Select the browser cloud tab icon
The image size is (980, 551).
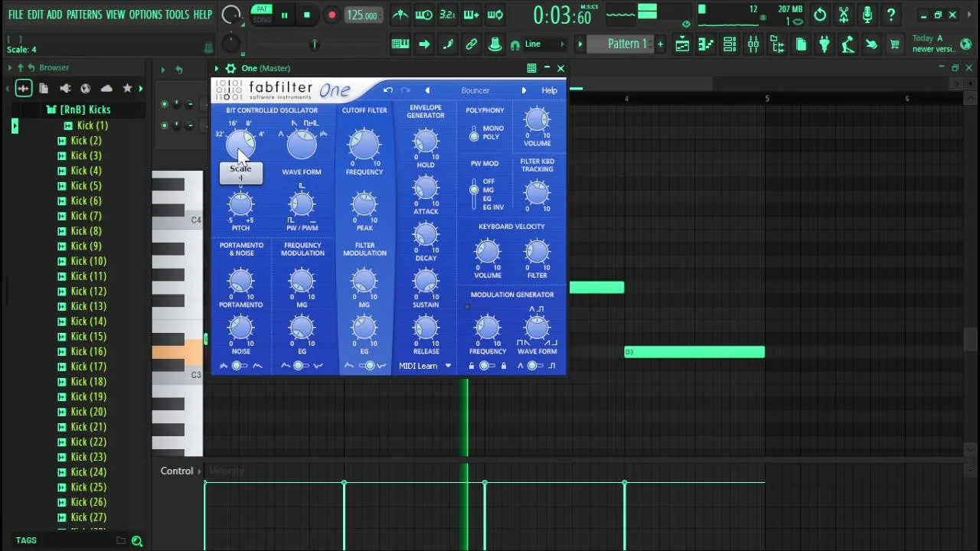click(106, 88)
